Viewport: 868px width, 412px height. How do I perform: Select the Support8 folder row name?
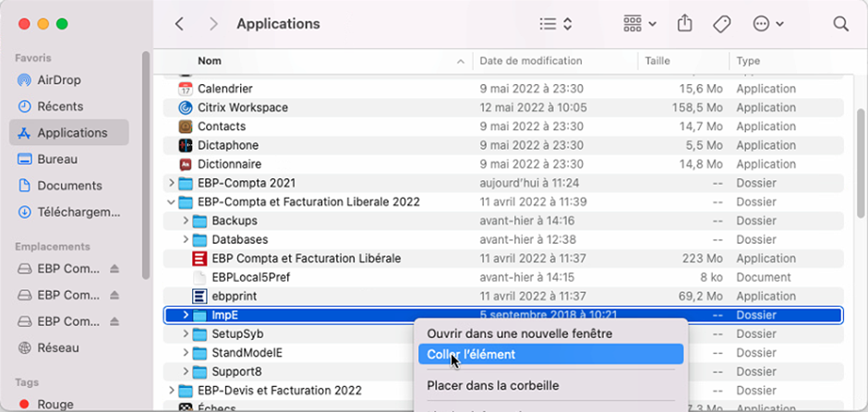tap(237, 371)
